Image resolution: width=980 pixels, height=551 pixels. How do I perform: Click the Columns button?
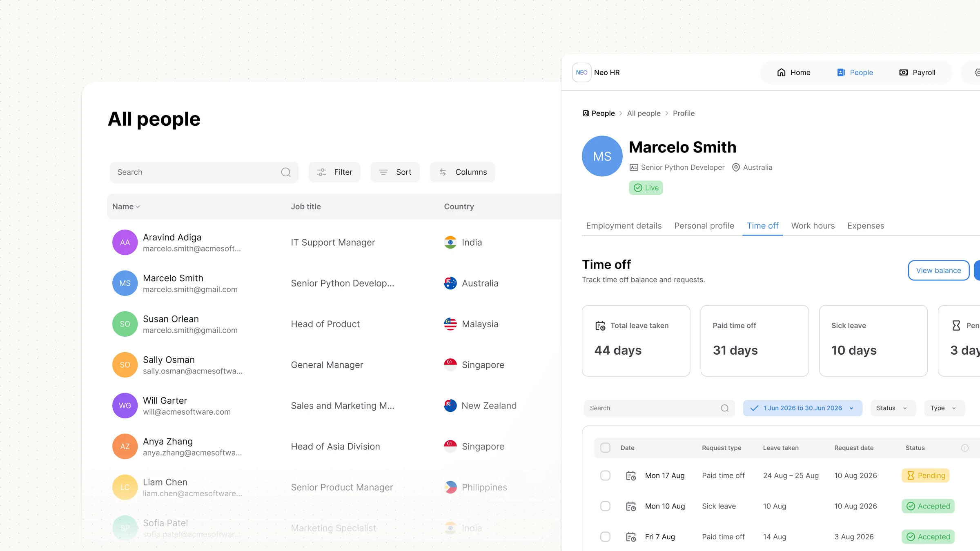coord(462,172)
